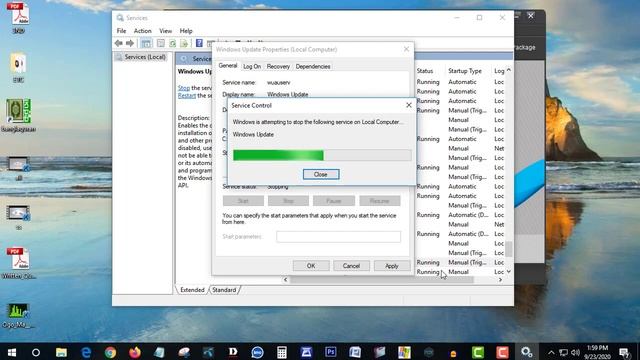640x360 pixels.
Task: Click the vertical scrollbar down arrow
Action: (x=509, y=271)
